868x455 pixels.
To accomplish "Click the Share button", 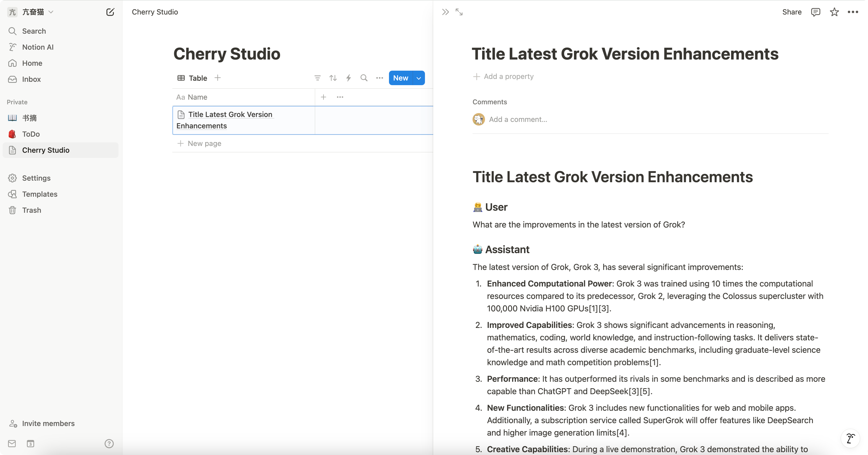I will coord(791,12).
